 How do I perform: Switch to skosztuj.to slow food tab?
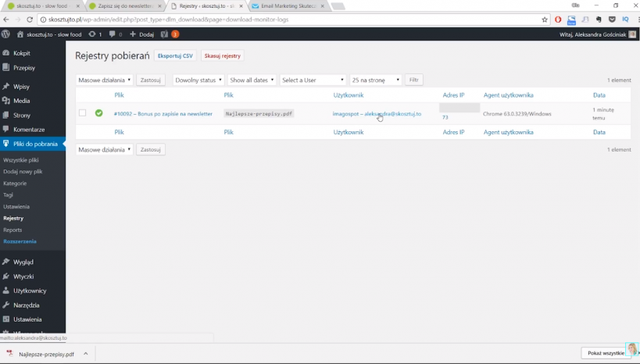coord(43,6)
